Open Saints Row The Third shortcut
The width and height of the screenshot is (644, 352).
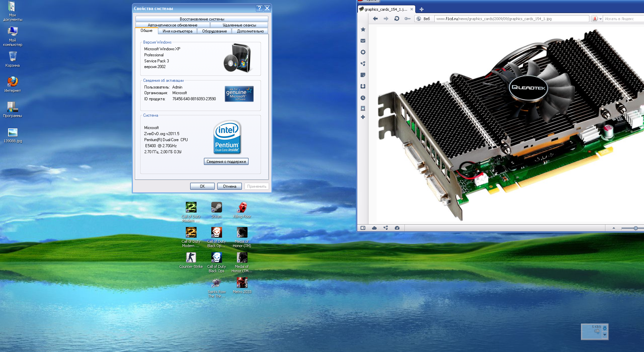point(216,288)
